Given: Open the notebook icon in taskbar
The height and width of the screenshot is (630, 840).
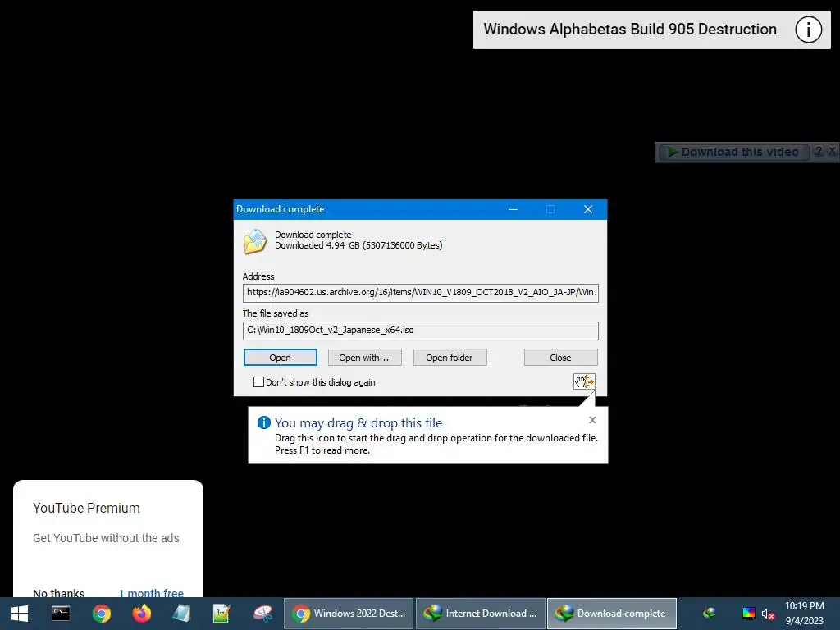Looking at the screenshot, I should (181, 614).
